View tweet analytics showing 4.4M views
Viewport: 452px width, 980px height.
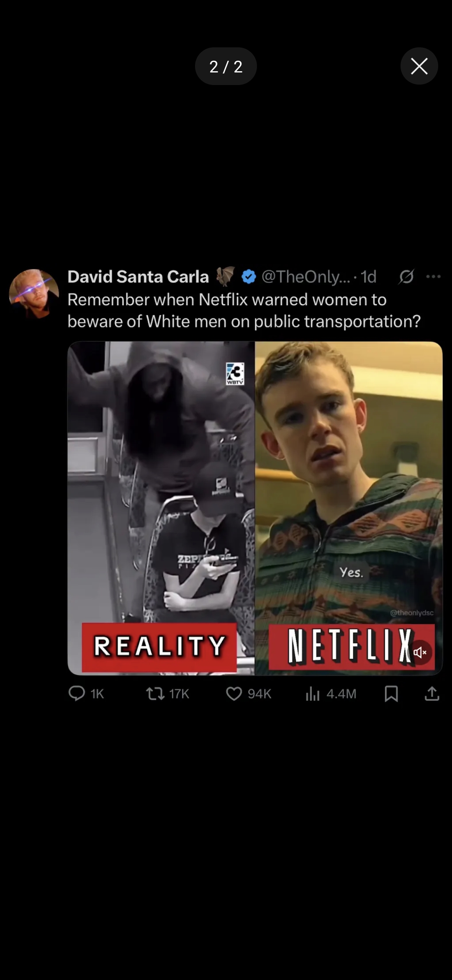coord(331,694)
